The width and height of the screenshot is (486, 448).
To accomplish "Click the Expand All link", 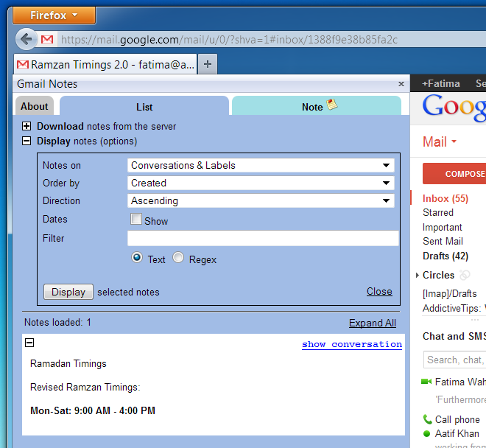I will (373, 323).
